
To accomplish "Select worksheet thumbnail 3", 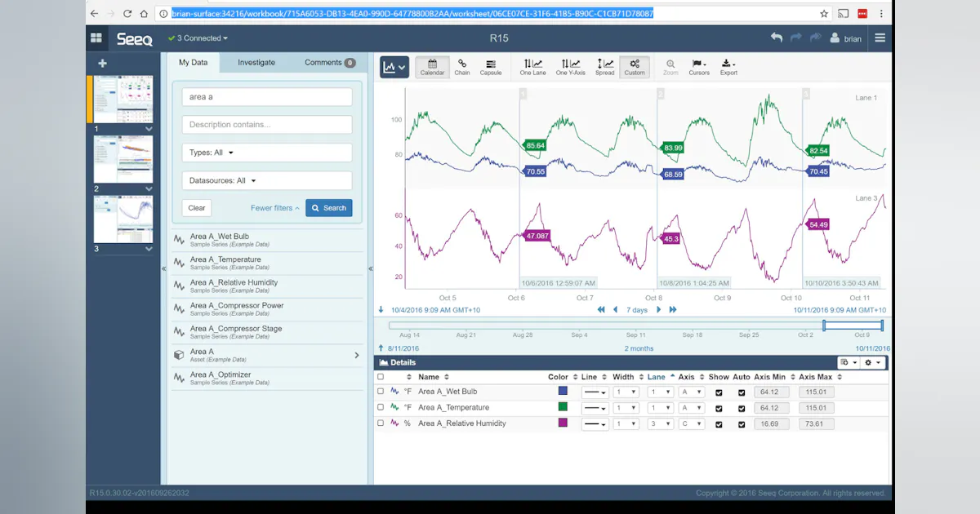I will coord(123,219).
